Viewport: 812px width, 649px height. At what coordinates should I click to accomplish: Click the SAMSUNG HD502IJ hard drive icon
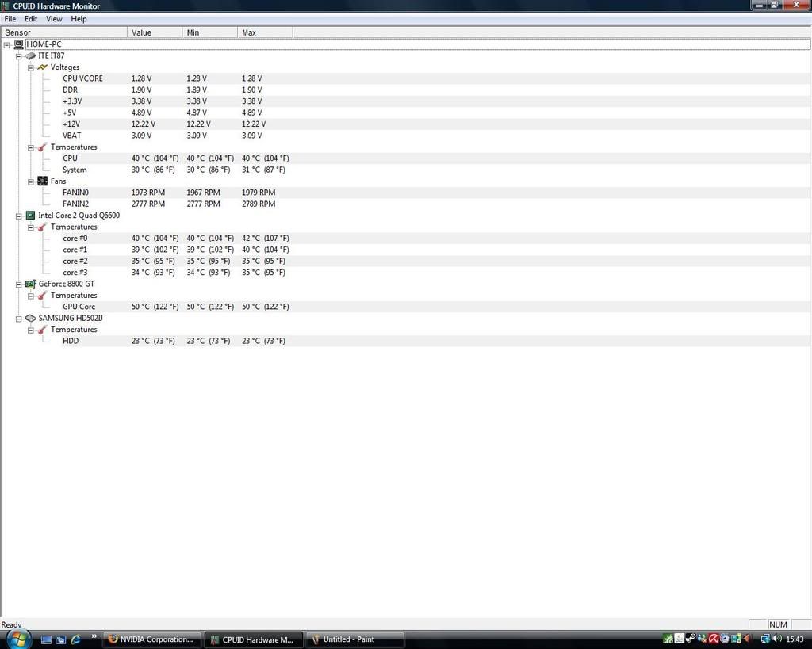click(31, 318)
